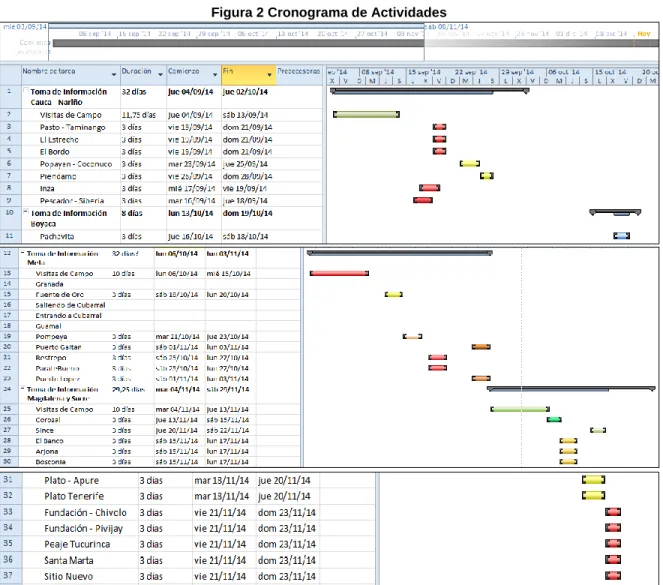Viewport: 663px width, 585px height.
Task: Select the yellow Gantt bar for Popayan - Coconuco
Action: click(470, 164)
